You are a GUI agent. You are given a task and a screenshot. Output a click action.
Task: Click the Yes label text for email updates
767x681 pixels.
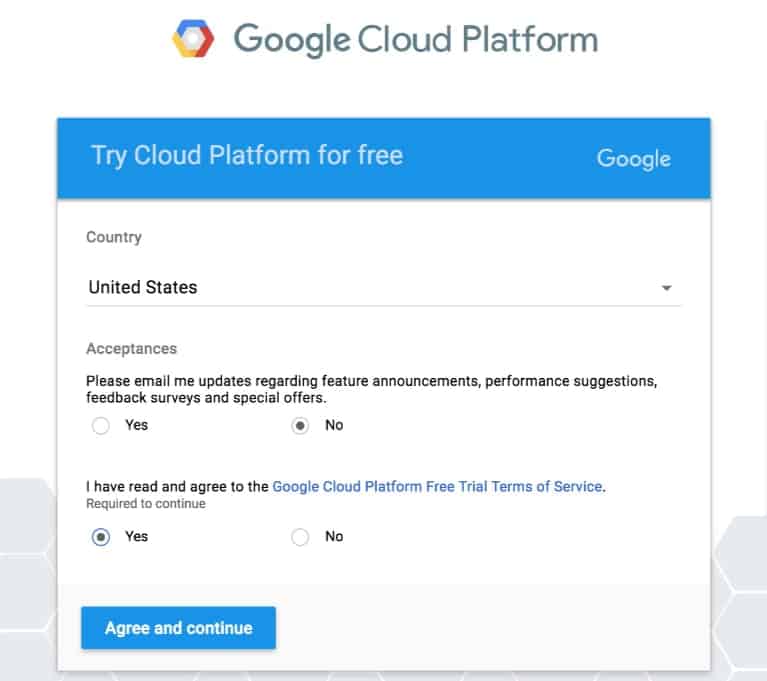pyautogui.click(x=136, y=425)
